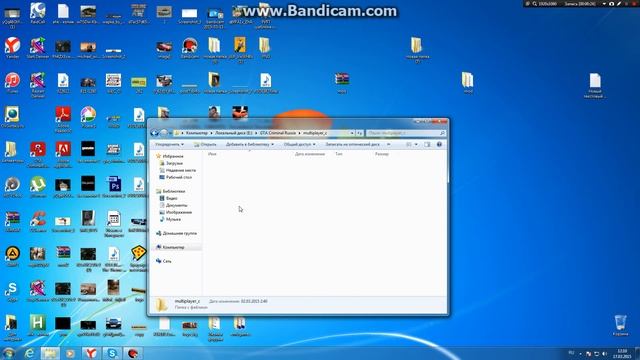The height and width of the screenshot is (360, 640).
Task: Click the taskbar clock and date
Action: click(x=623, y=353)
